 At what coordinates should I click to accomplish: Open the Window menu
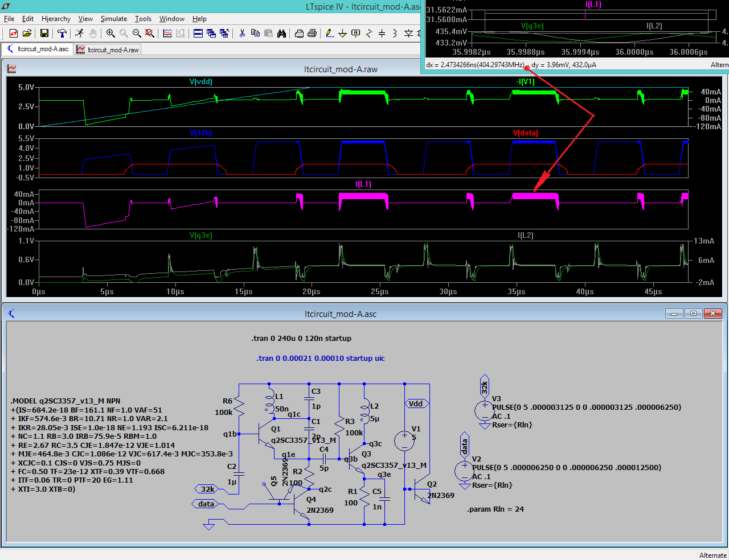tap(172, 19)
